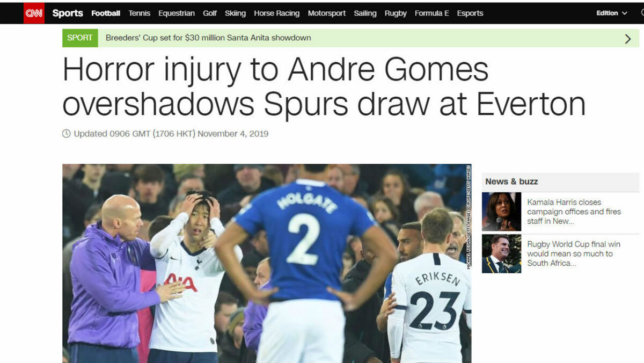Viewport: 644px width, 363px height.
Task: Open the Breeders' Cup Santa Anita story link
Action: coord(208,38)
